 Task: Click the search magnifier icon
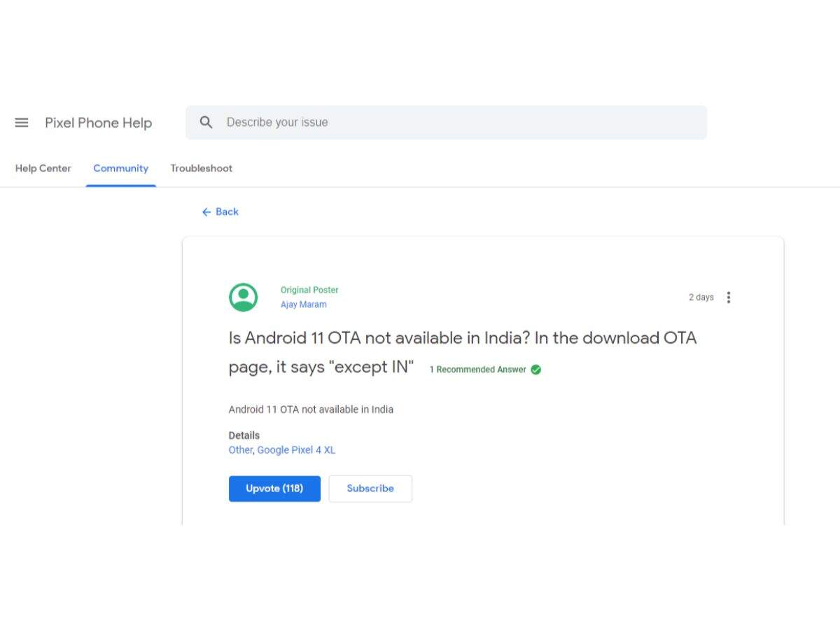point(206,122)
